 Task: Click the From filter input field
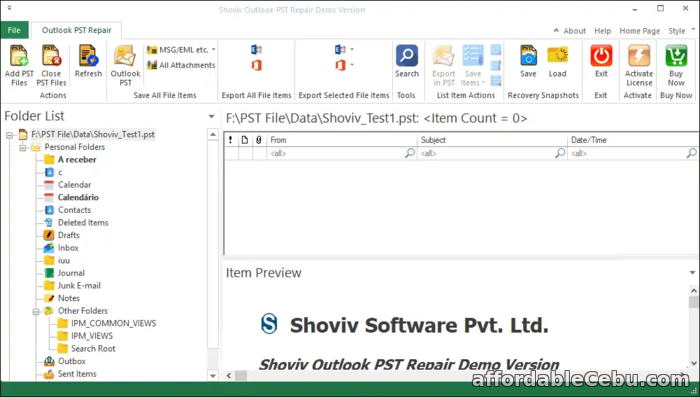tap(342, 153)
